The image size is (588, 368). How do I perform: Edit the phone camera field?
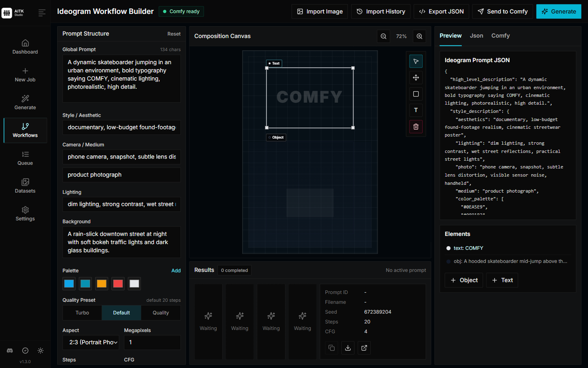[121, 157]
